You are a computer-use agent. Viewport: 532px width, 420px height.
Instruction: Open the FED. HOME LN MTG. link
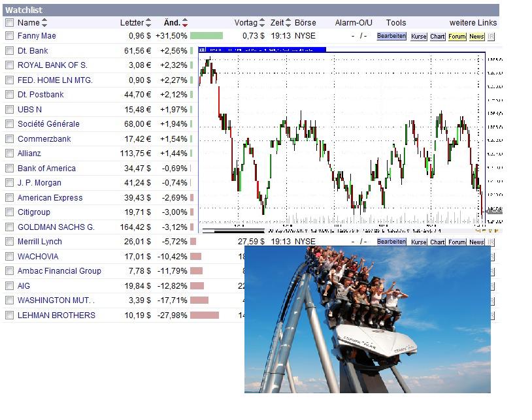pos(55,80)
